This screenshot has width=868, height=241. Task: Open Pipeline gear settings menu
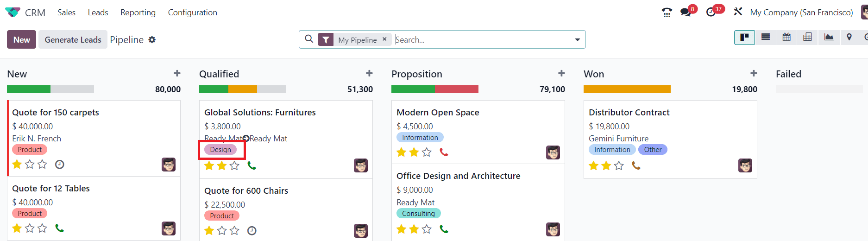tap(152, 40)
